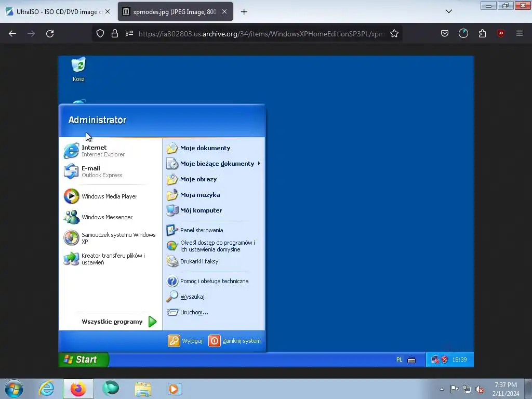
Task: Click Samouczek systemu Windows XP entry
Action: pyautogui.click(x=111, y=238)
